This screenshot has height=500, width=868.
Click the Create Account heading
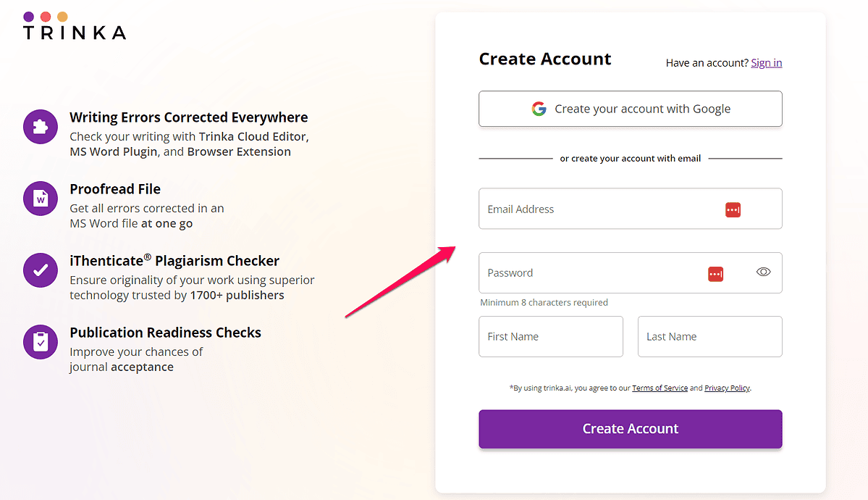[x=545, y=59]
